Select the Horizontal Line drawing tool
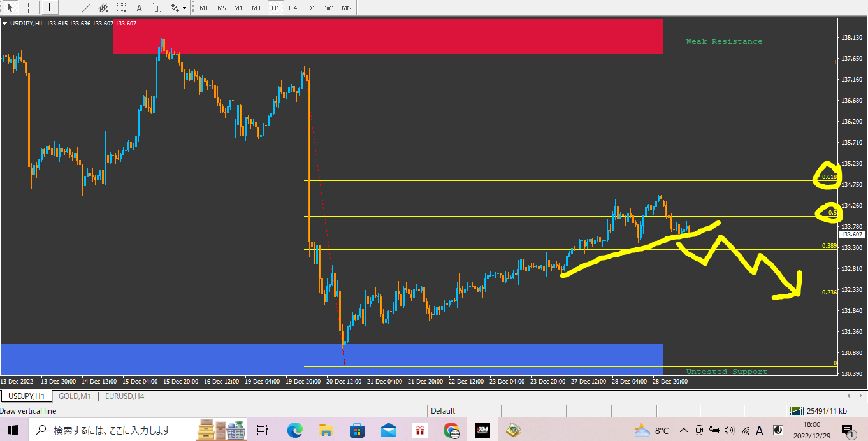 point(68,7)
